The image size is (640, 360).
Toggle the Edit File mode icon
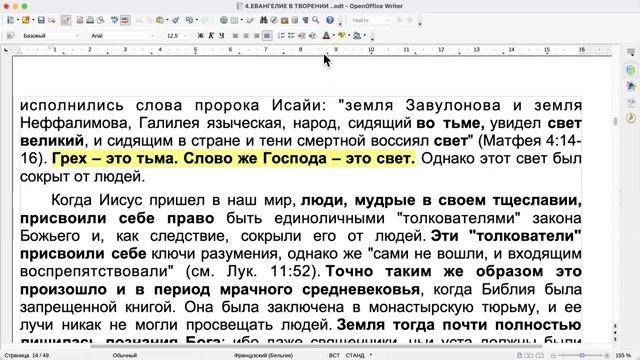click(x=66, y=20)
